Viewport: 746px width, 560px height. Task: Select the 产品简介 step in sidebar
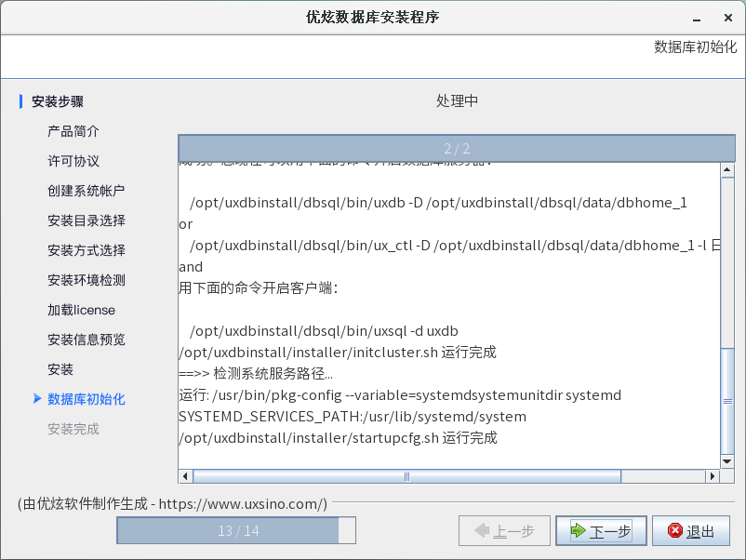[73, 131]
